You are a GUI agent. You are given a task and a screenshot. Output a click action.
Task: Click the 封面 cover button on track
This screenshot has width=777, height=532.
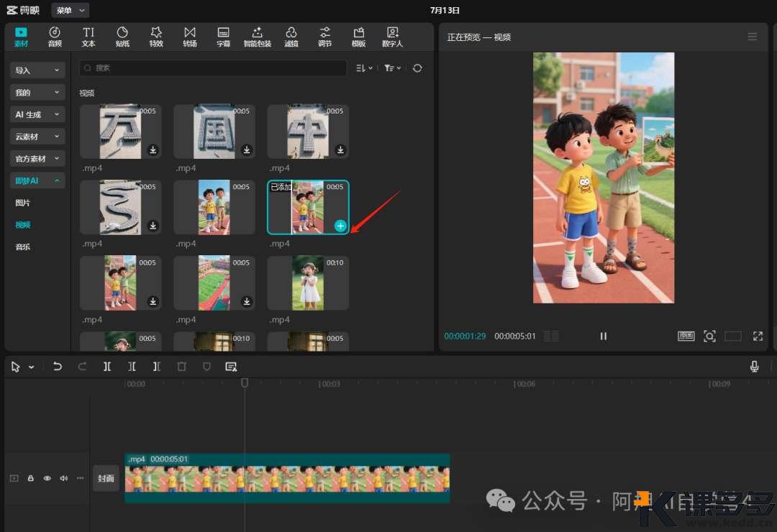106,479
